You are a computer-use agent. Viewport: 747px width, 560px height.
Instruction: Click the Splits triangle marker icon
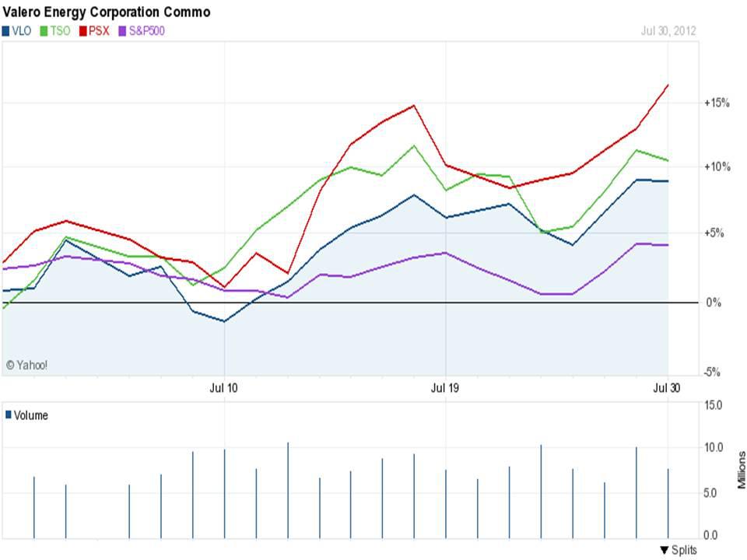point(665,551)
